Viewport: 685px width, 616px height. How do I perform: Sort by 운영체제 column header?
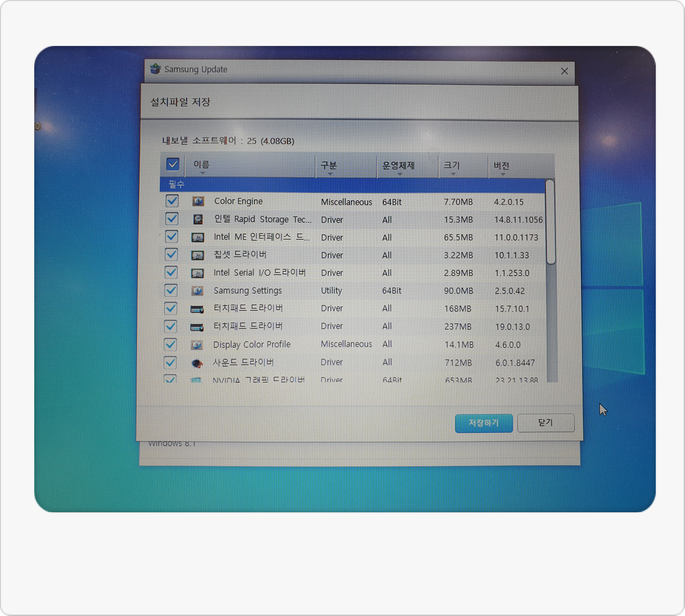(x=408, y=166)
